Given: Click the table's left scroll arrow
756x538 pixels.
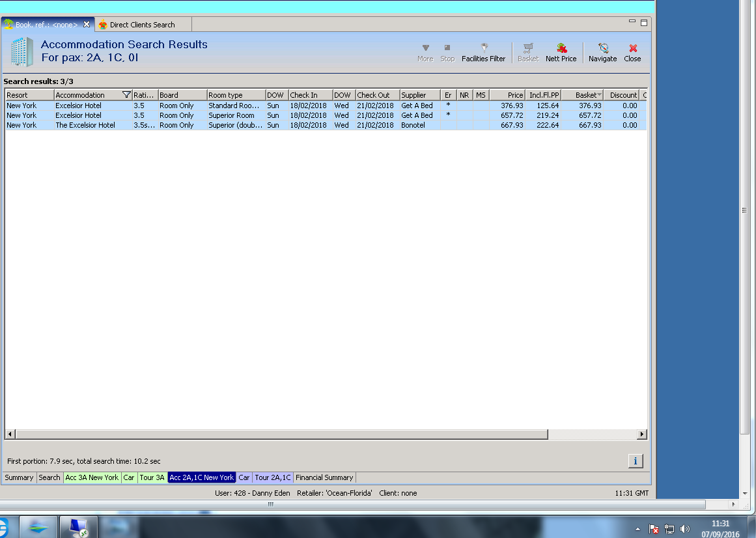Looking at the screenshot, I should tap(10, 434).
